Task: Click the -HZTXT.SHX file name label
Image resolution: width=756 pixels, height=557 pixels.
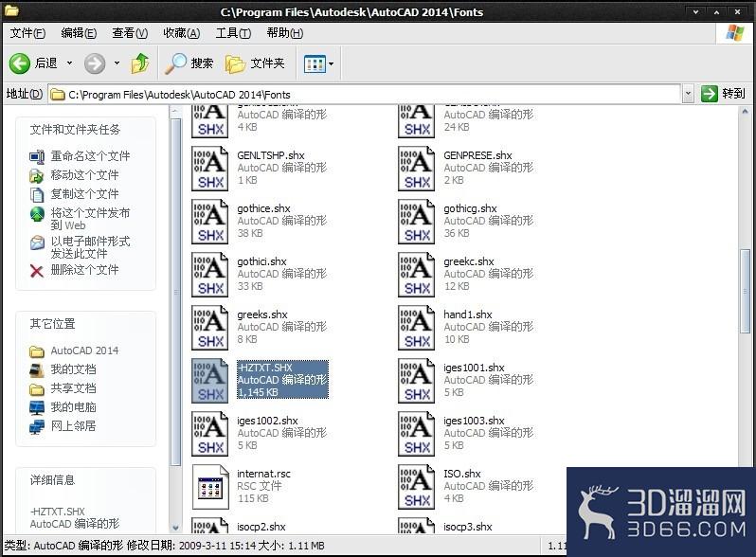Action: [x=264, y=368]
